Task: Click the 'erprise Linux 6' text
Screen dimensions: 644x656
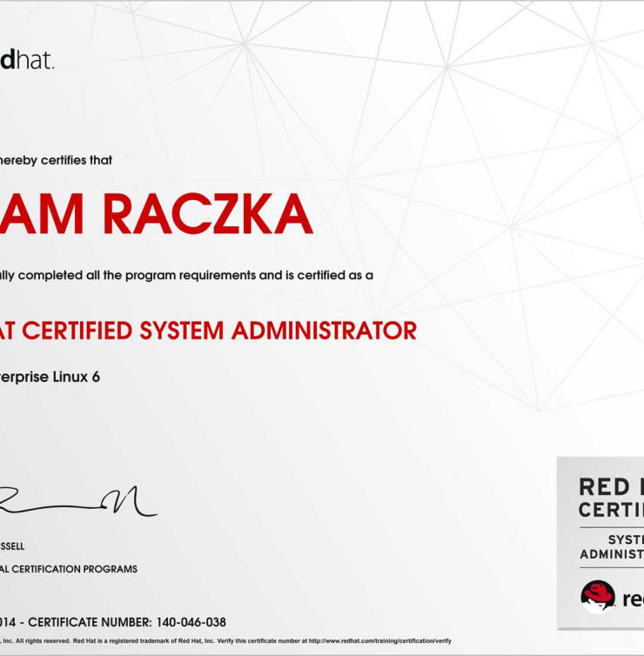Action: [x=50, y=377]
